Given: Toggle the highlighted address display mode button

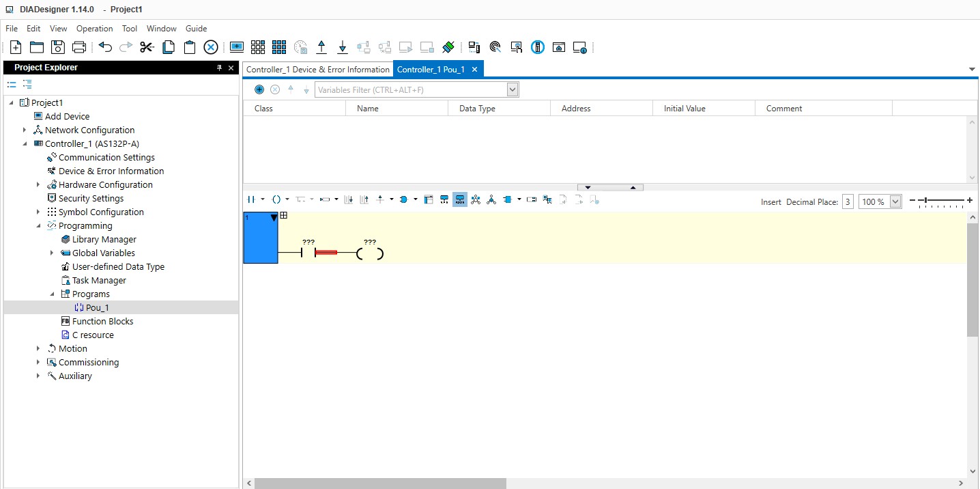Looking at the screenshot, I should click(x=460, y=199).
